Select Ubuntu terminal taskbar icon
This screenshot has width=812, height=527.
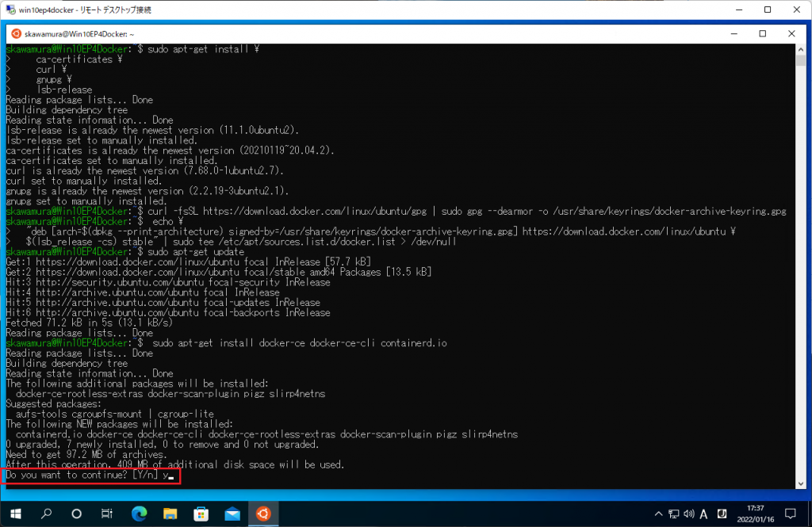tap(263, 514)
